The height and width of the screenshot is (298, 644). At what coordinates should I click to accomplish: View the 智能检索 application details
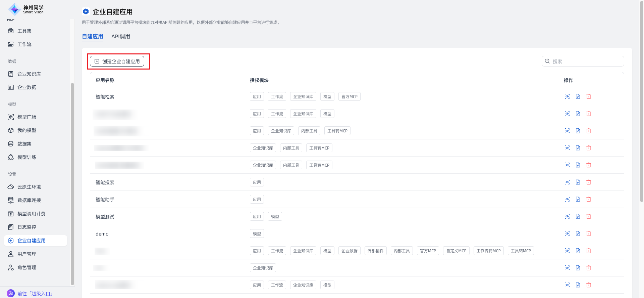(567, 96)
